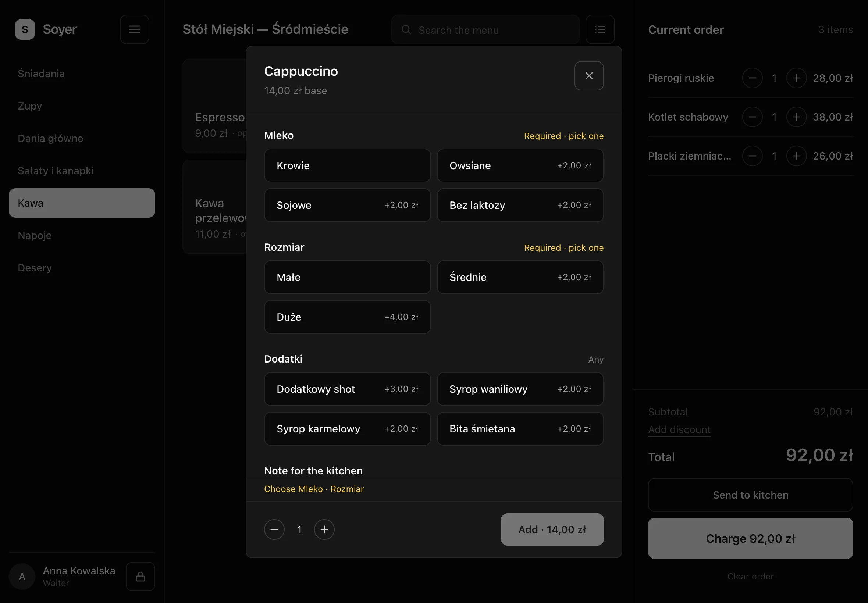Choose Średnie size
Screen dimensions: 868x603
point(520,277)
